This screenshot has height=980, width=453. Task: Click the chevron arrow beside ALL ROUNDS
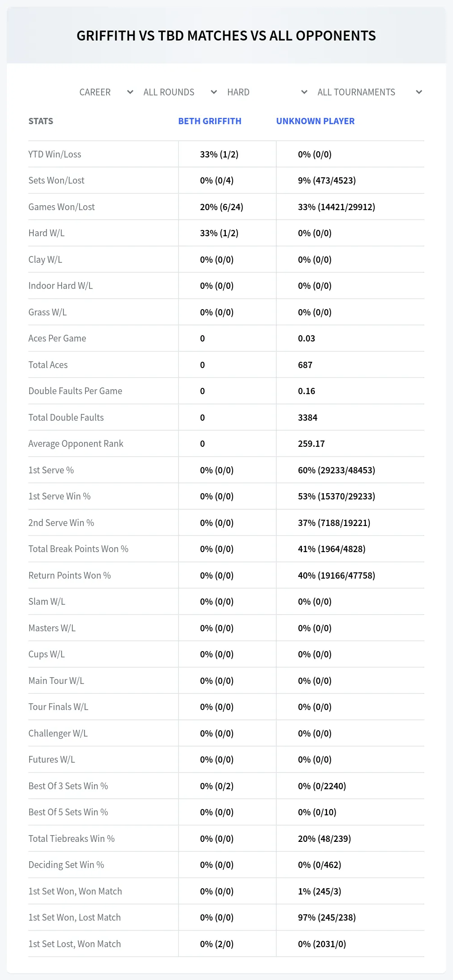pyautogui.click(x=214, y=92)
